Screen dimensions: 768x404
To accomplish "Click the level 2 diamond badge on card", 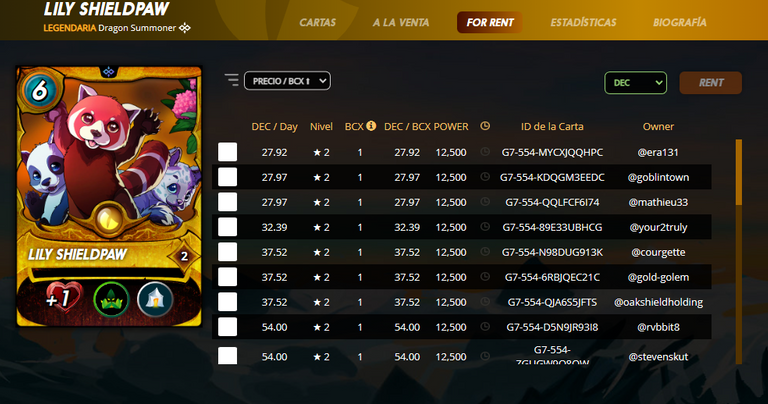I will click(x=184, y=256).
